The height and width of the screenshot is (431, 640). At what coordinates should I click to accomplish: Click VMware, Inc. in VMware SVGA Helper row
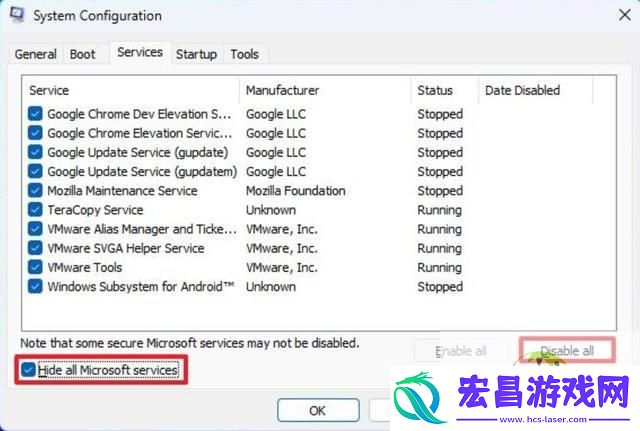[282, 248]
